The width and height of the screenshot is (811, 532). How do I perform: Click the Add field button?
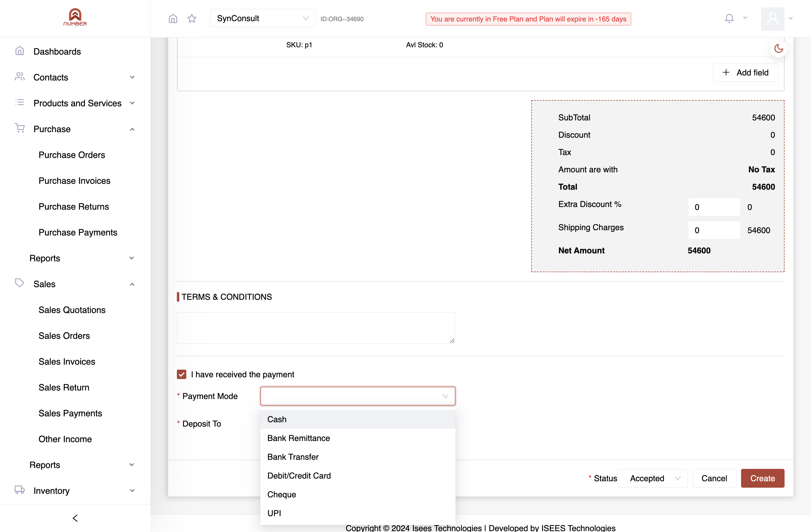pyautogui.click(x=745, y=73)
